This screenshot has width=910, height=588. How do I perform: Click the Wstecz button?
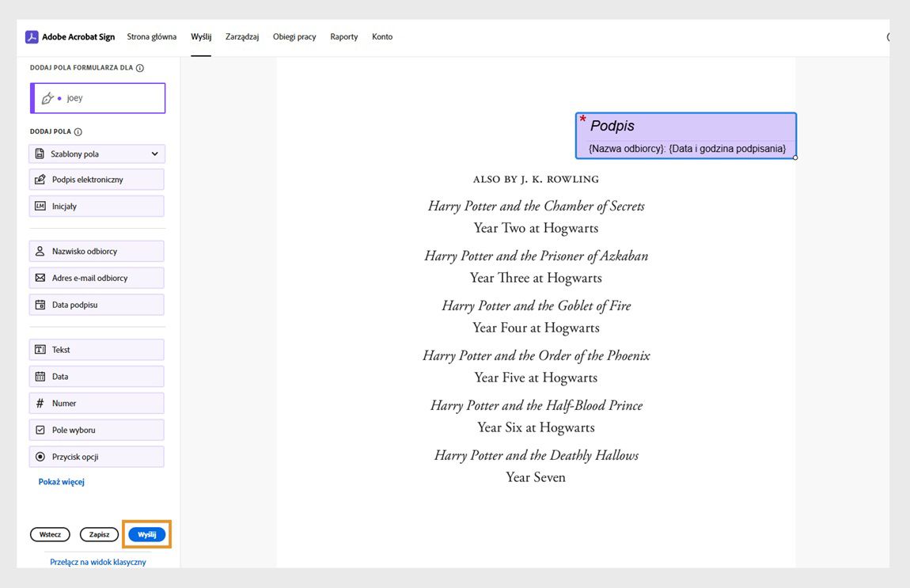click(50, 535)
